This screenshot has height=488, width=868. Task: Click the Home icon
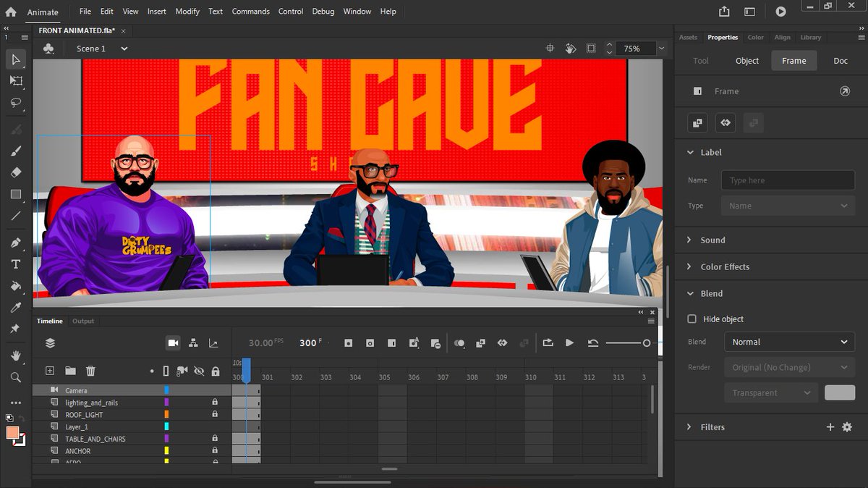click(x=11, y=12)
